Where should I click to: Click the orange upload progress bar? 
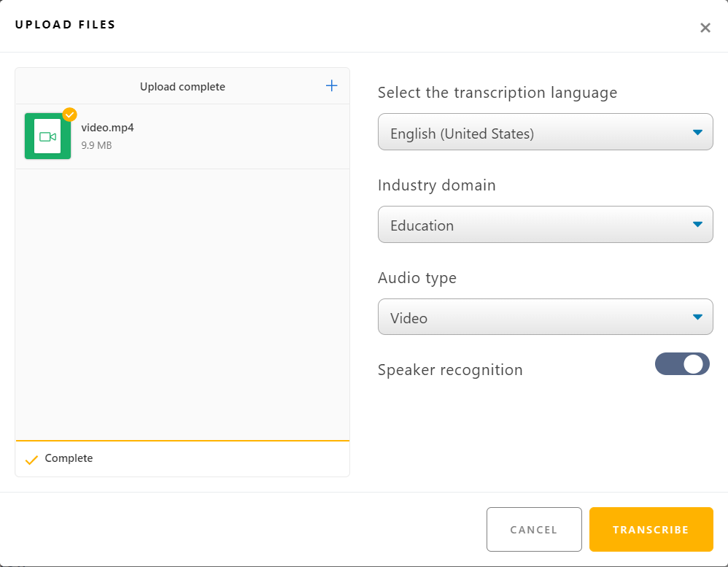(182, 440)
